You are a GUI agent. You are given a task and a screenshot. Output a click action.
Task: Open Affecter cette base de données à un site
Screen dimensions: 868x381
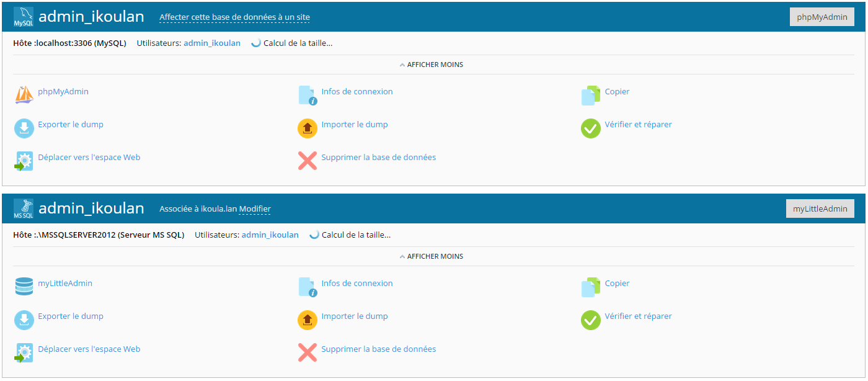(x=234, y=17)
